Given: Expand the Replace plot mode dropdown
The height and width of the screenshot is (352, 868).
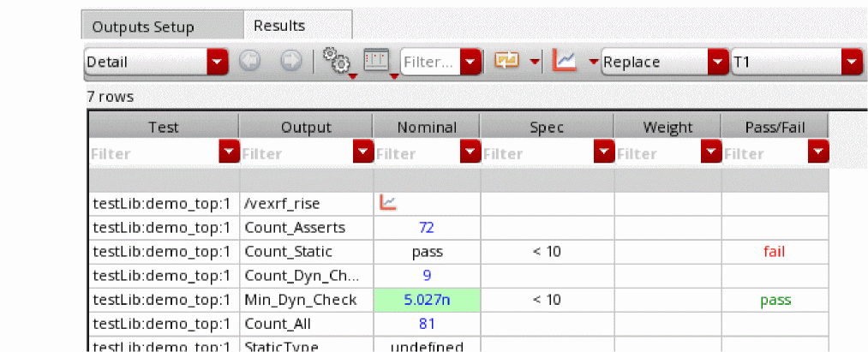Looking at the screenshot, I should (x=664, y=62).
